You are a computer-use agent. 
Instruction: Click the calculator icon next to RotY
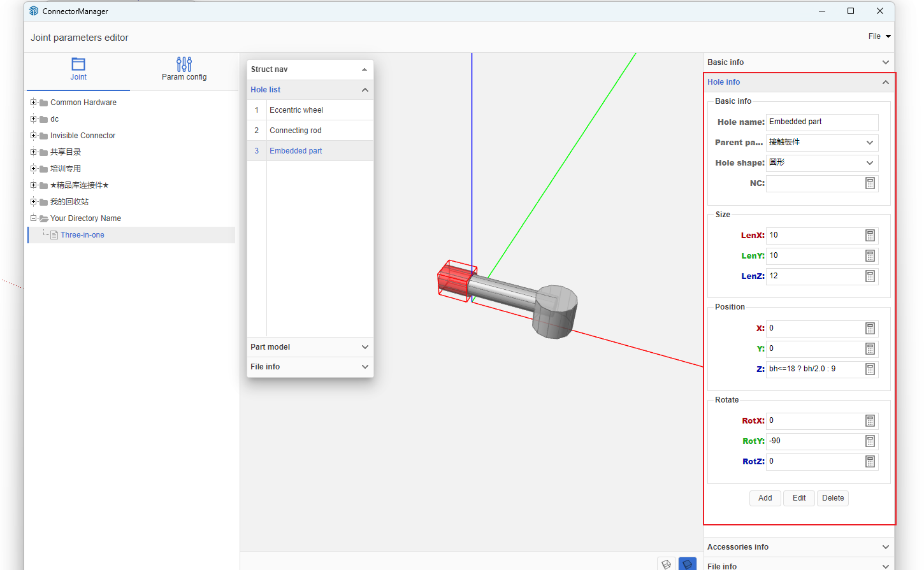click(x=870, y=441)
